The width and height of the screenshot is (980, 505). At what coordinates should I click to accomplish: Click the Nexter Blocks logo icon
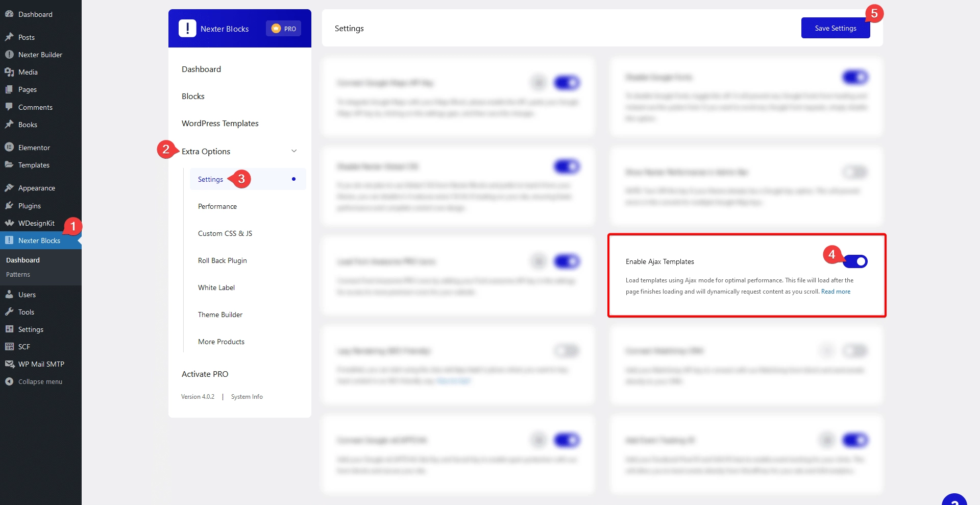187,28
